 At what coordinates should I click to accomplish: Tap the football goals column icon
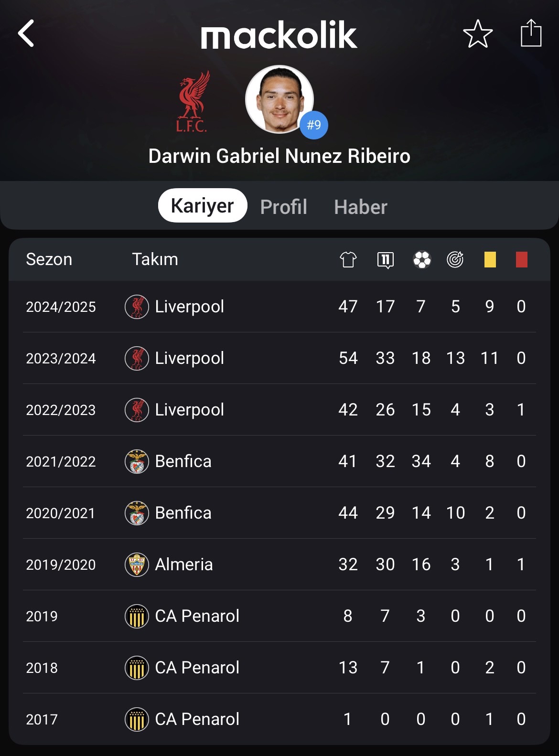tap(422, 259)
